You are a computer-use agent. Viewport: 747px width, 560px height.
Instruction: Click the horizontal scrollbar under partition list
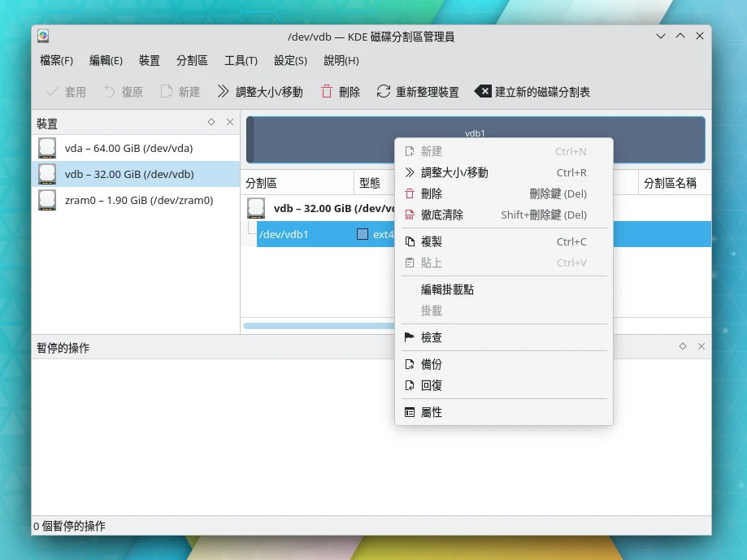[317, 326]
